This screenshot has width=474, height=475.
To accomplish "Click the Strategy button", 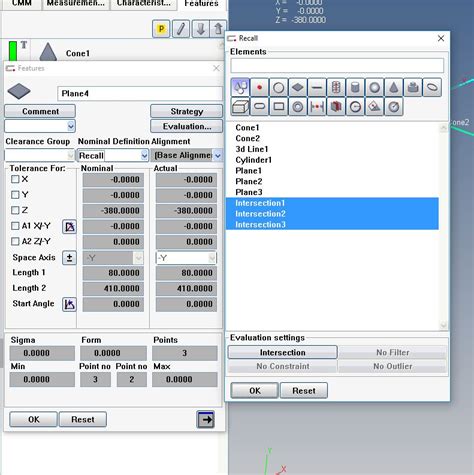I will click(186, 111).
